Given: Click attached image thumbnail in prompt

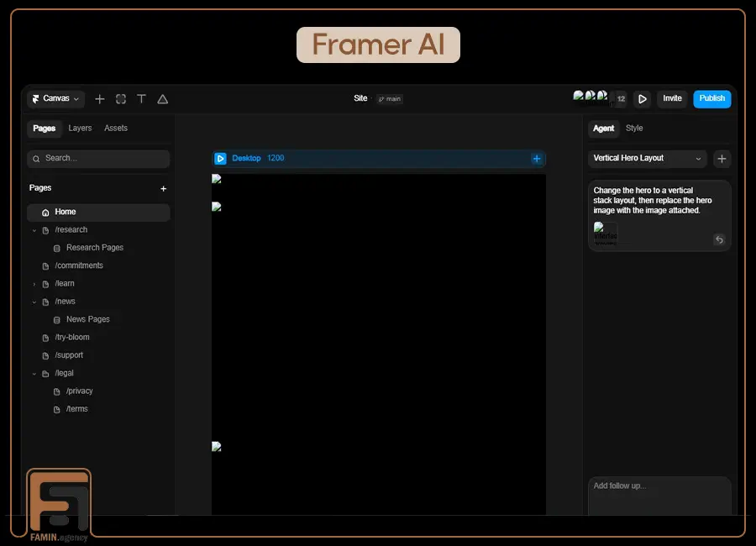Looking at the screenshot, I should 606,234.
